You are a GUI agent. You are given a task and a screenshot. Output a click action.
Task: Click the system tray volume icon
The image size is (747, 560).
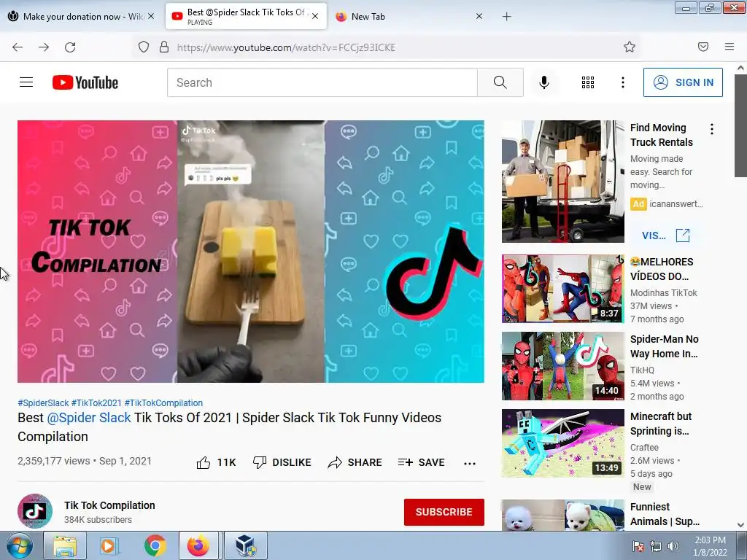click(673, 546)
